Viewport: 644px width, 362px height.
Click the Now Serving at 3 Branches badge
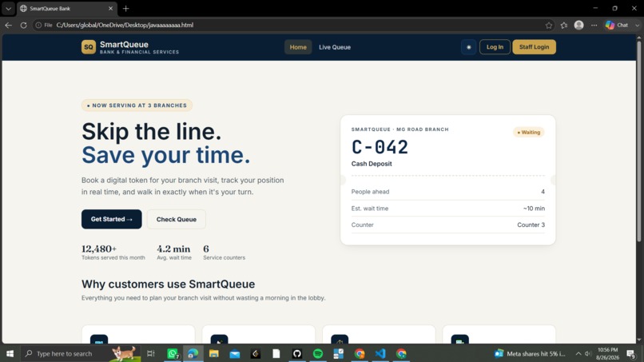[137, 105]
